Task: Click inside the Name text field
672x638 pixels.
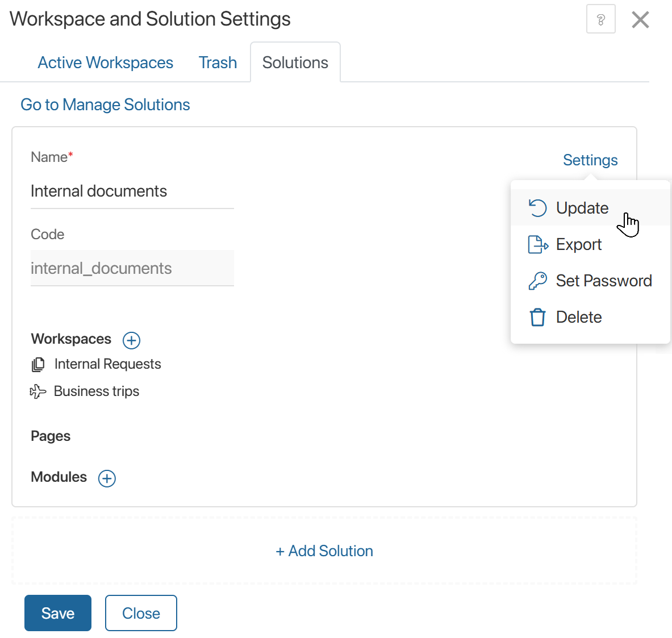Action: 132,191
